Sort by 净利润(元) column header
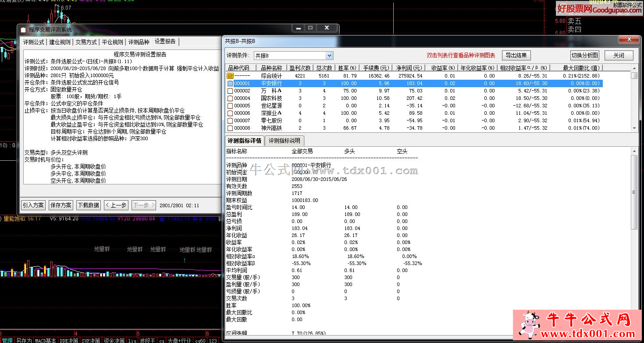Image resolution: width=644 pixels, height=343 pixels. 408,68
